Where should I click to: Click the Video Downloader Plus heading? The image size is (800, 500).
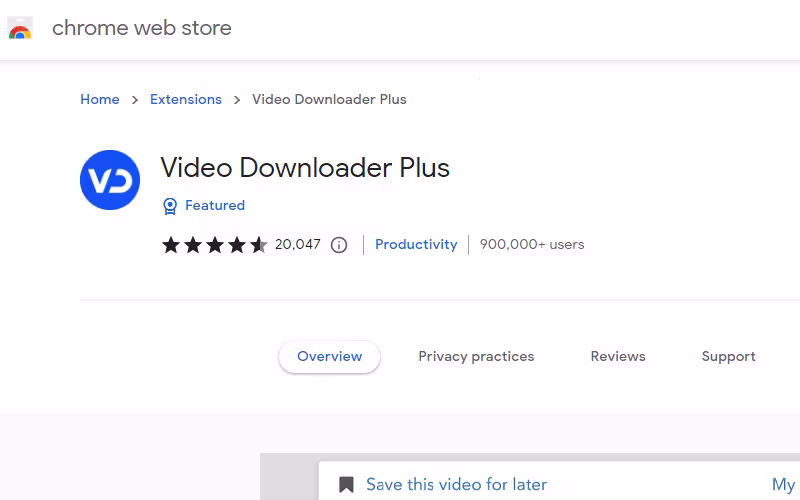pyautogui.click(x=305, y=167)
